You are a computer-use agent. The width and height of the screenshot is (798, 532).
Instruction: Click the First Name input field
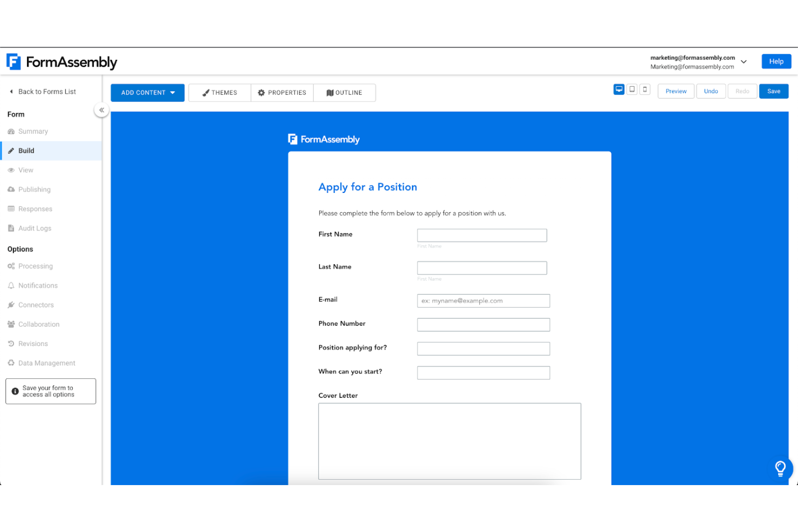(482, 236)
